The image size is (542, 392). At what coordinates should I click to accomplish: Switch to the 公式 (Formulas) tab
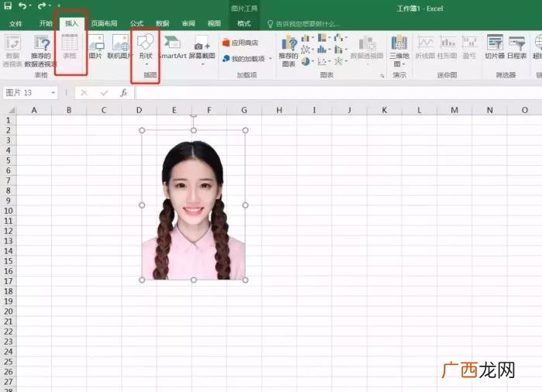click(x=136, y=23)
